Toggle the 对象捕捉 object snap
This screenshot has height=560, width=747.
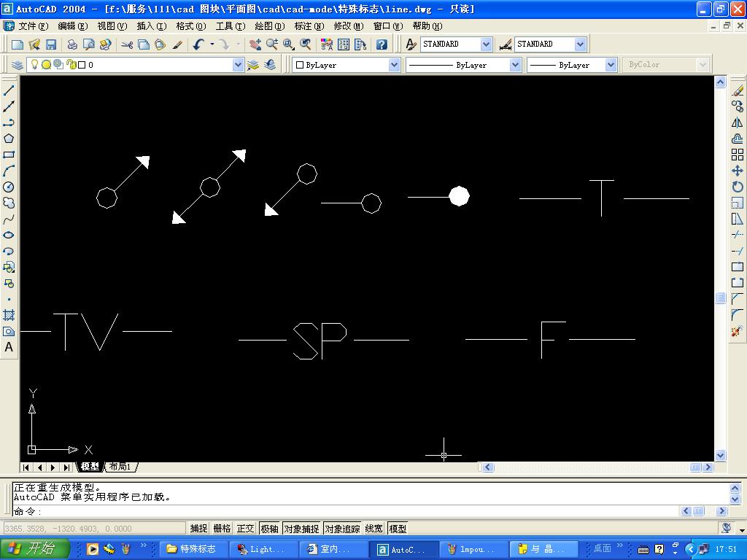301,528
